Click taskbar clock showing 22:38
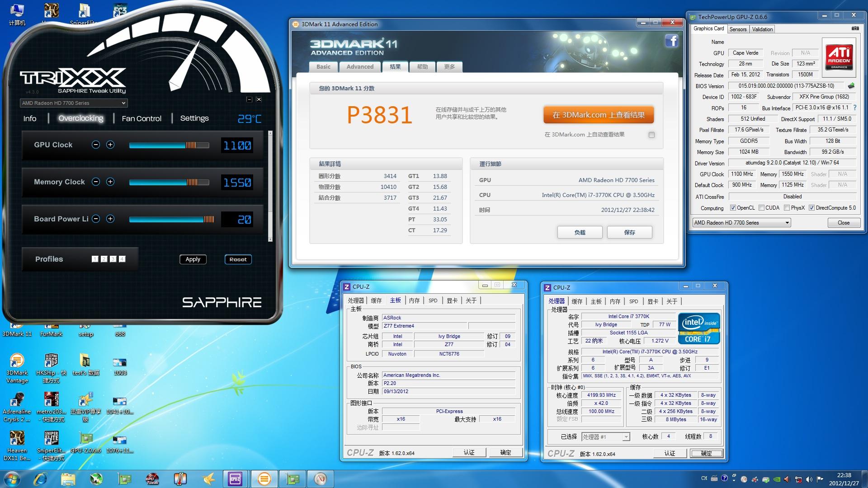This screenshot has width=868, height=488. 844,479
